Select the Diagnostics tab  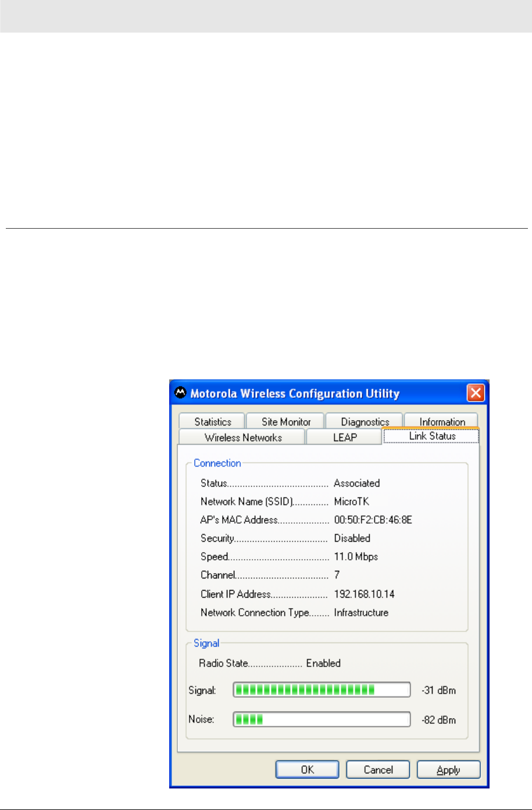point(365,421)
